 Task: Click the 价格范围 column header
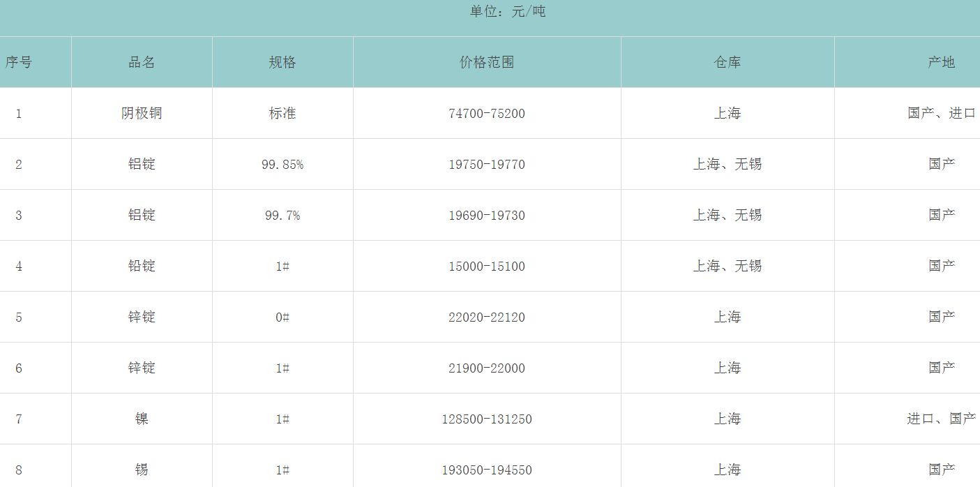(x=487, y=62)
